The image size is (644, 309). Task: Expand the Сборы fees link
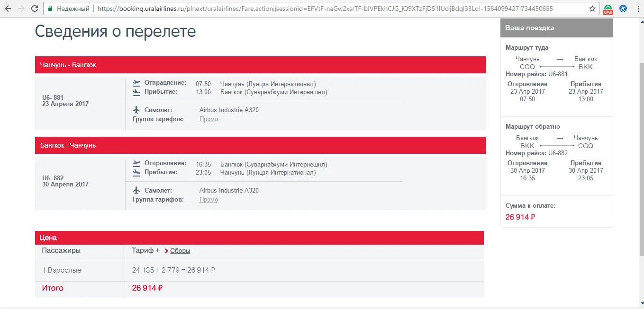(180, 251)
